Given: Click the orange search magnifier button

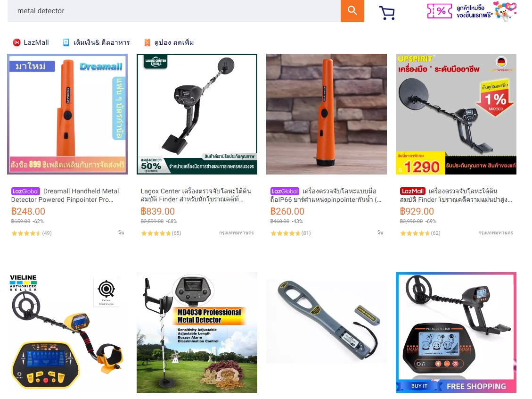Looking at the screenshot, I should pos(352,11).
